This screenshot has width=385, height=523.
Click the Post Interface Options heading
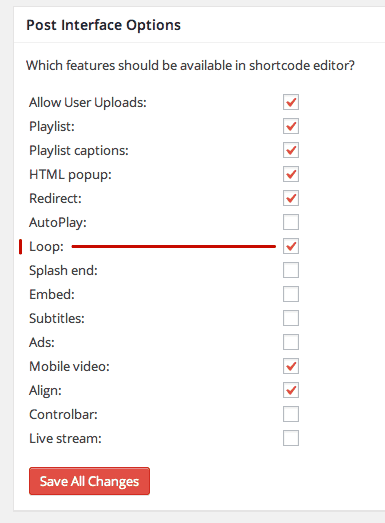point(103,25)
